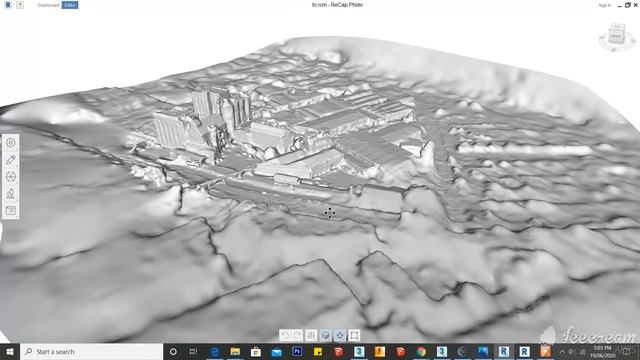Open the ReCap Photo R logo menu
The height and width of the screenshot is (360, 640).
(x=8, y=5)
